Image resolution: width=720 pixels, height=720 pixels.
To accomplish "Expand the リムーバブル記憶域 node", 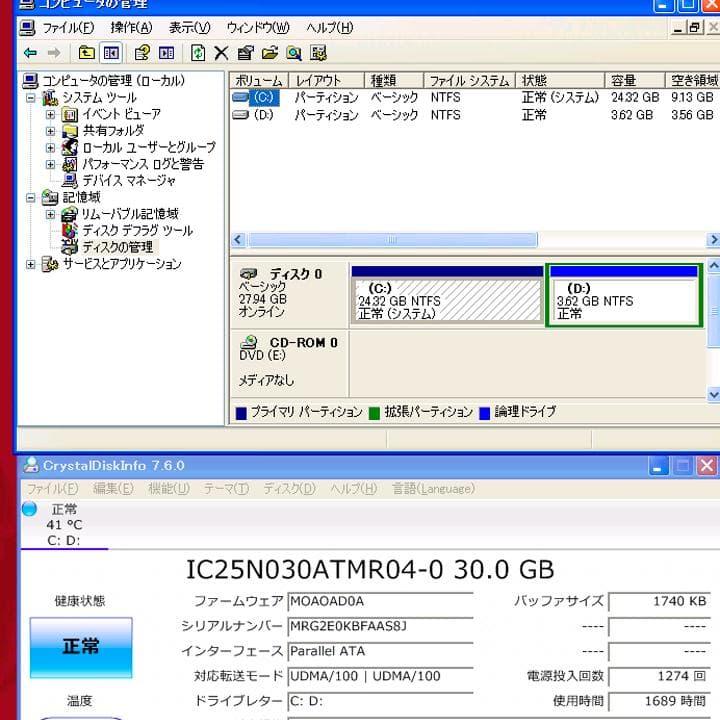I will click(x=51, y=214).
